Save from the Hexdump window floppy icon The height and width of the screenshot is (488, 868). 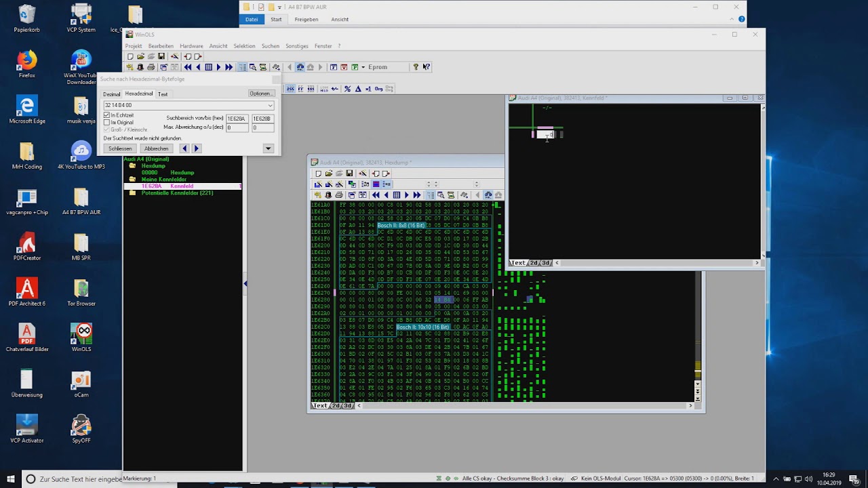349,174
